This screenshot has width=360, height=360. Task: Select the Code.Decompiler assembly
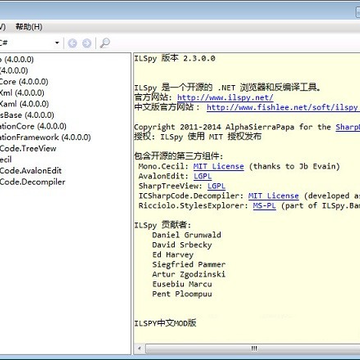click(x=33, y=182)
